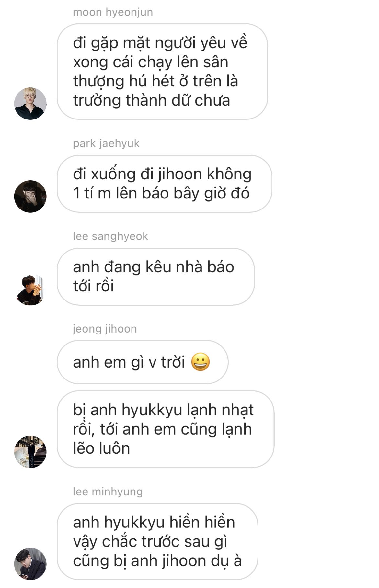Select message "đi xuống đi jihoon không"
The width and height of the screenshot is (379, 588).
(165, 184)
